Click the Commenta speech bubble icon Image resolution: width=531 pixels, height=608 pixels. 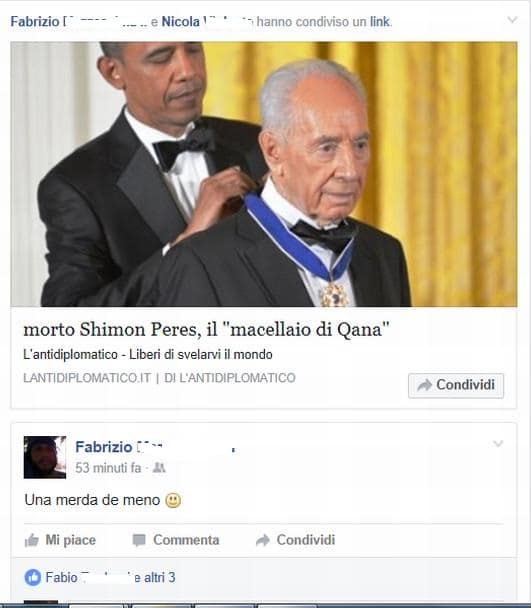point(139,540)
